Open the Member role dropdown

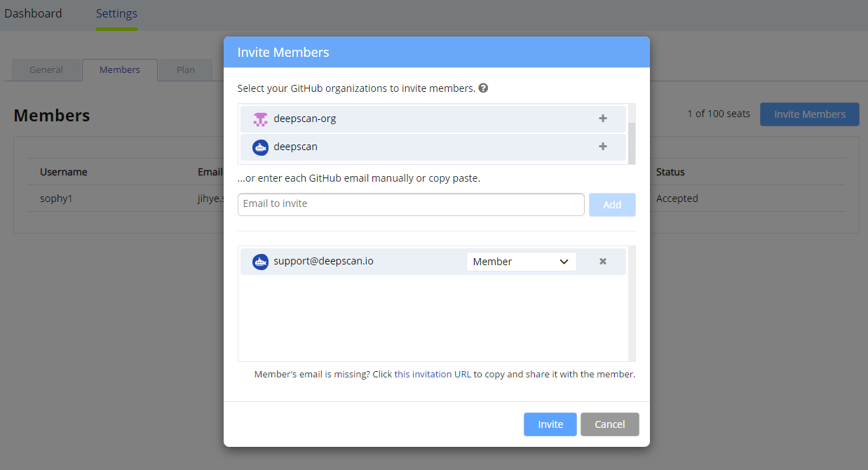coord(522,262)
